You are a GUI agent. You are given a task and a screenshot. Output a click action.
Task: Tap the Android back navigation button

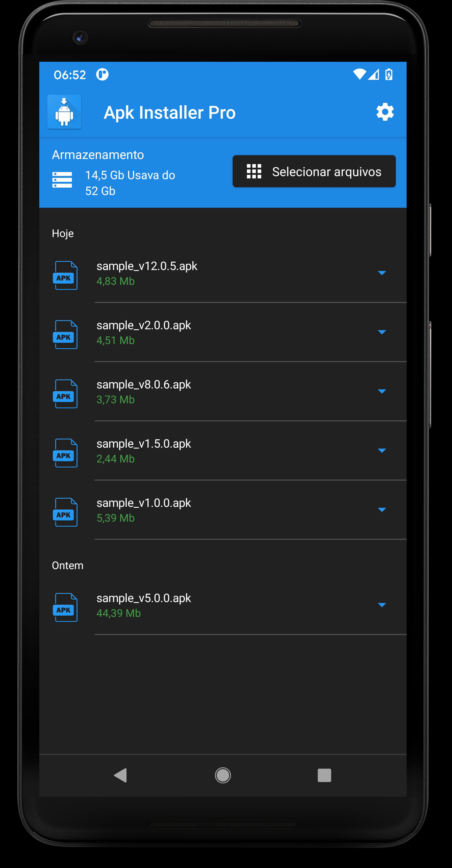(x=121, y=775)
